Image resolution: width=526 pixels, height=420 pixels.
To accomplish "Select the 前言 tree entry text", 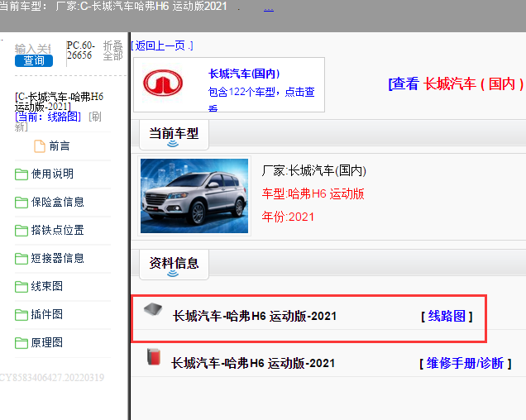I will (x=60, y=146).
